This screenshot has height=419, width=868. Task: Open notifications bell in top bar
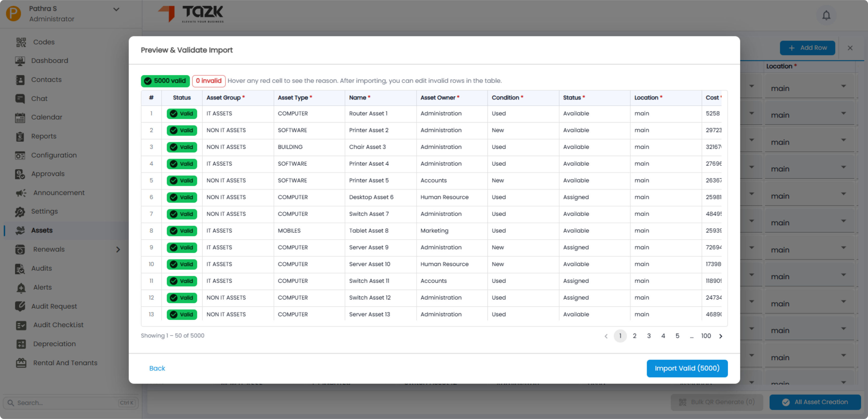pos(826,16)
